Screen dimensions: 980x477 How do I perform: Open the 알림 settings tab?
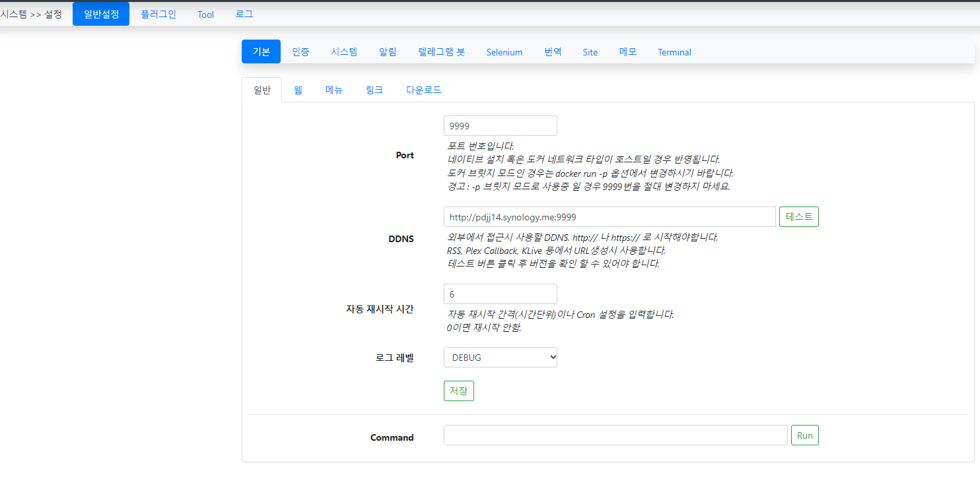388,52
